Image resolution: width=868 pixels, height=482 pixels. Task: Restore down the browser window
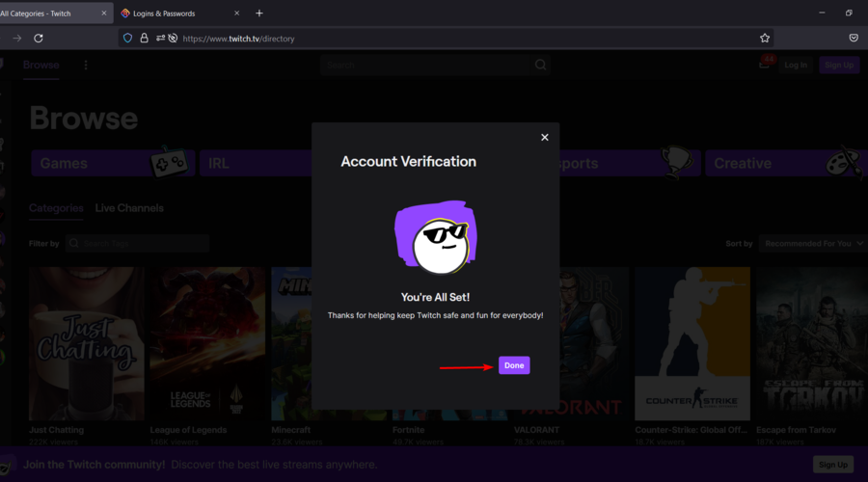pyautogui.click(x=849, y=13)
